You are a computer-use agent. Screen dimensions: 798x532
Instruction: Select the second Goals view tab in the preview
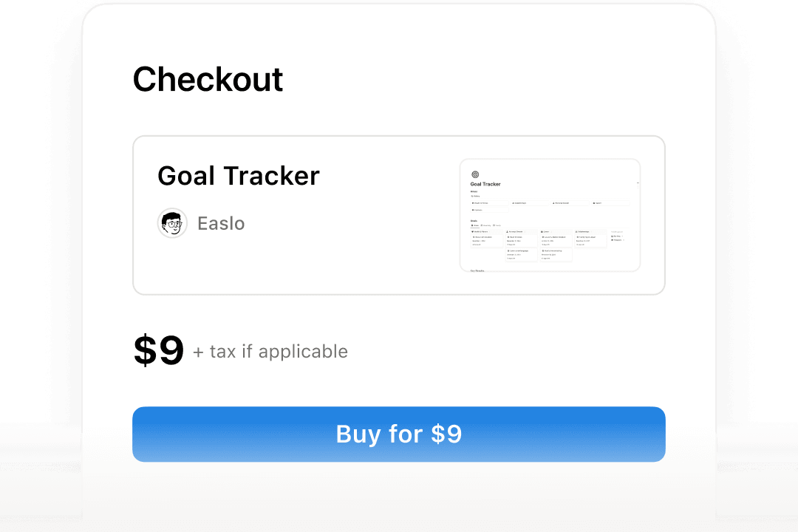[486, 225]
